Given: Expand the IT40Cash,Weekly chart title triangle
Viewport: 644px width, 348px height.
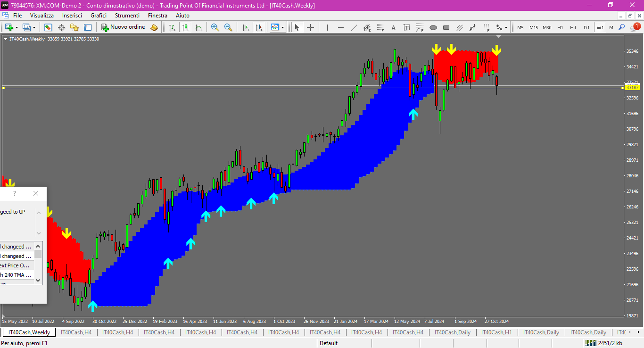Looking at the screenshot, I should coord(5,39).
